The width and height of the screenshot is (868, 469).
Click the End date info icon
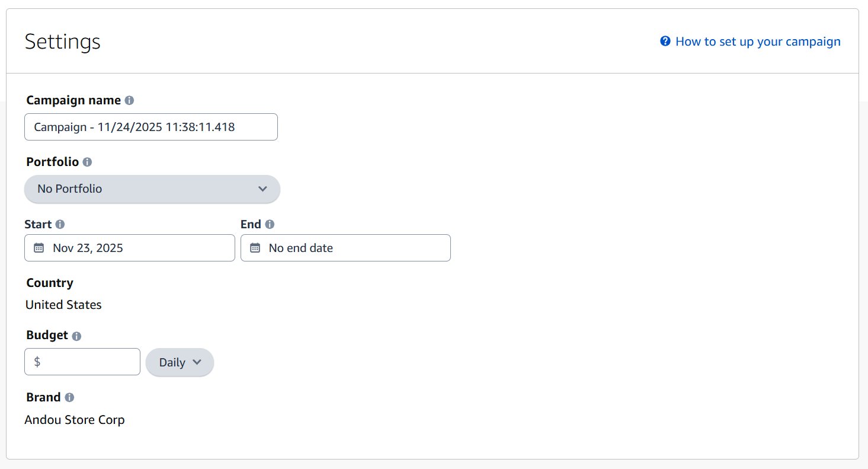click(x=270, y=224)
